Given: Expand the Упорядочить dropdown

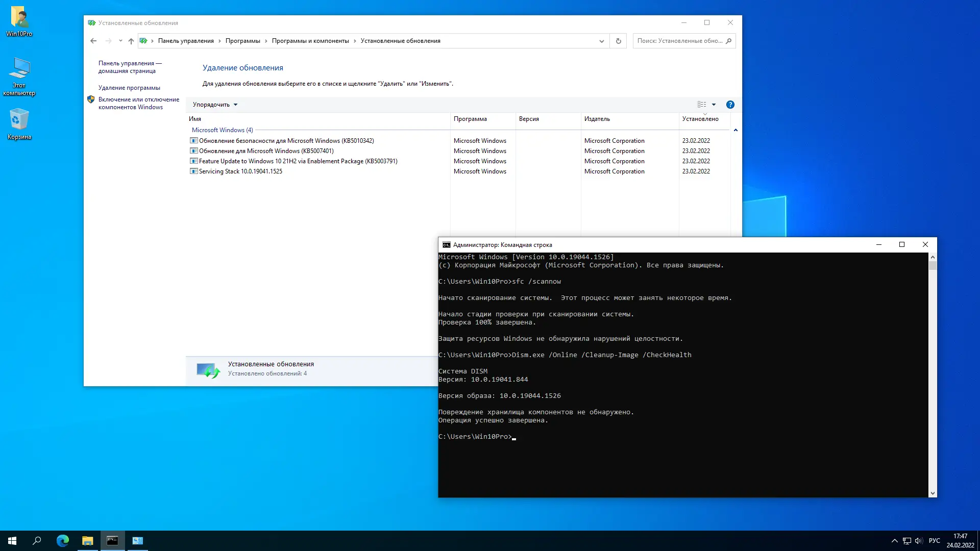Looking at the screenshot, I should [215, 105].
